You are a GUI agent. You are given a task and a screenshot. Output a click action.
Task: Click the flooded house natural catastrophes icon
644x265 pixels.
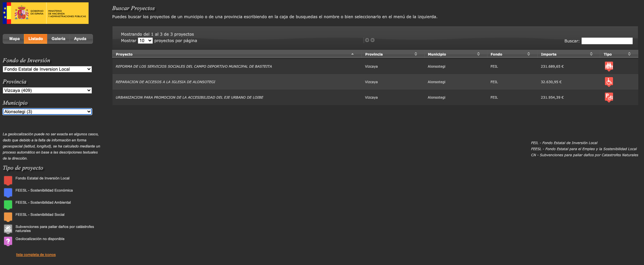click(x=8, y=229)
